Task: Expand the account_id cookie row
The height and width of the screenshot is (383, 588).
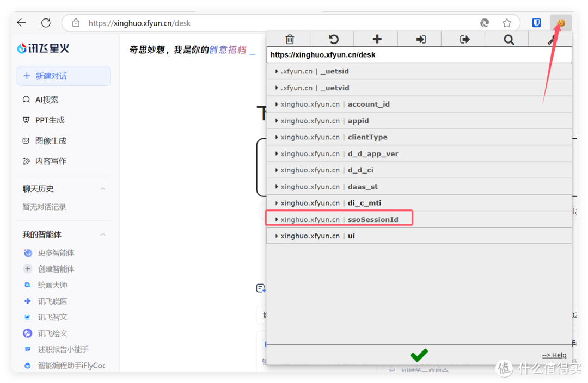Action: click(419, 104)
